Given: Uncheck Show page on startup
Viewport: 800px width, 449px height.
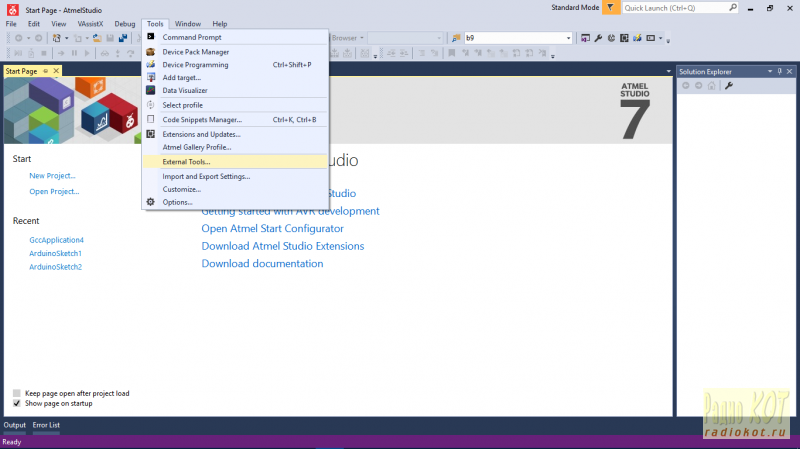Looking at the screenshot, I should tap(17, 403).
